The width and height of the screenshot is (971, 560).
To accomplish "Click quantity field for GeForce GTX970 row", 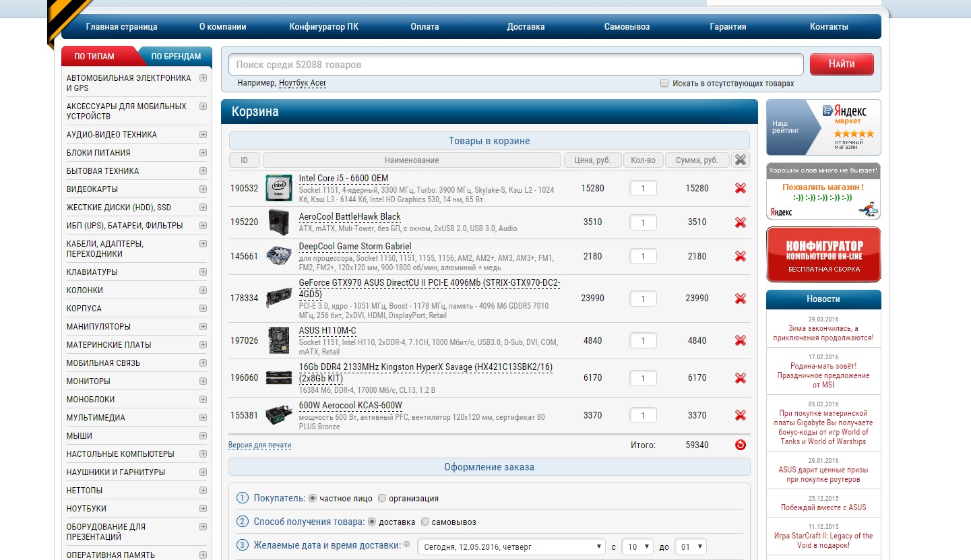I will pos(643,299).
